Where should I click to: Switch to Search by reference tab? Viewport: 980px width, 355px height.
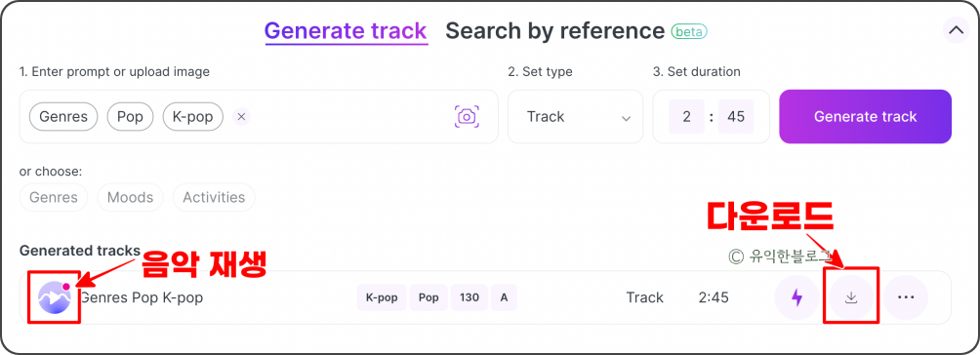(555, 30)
